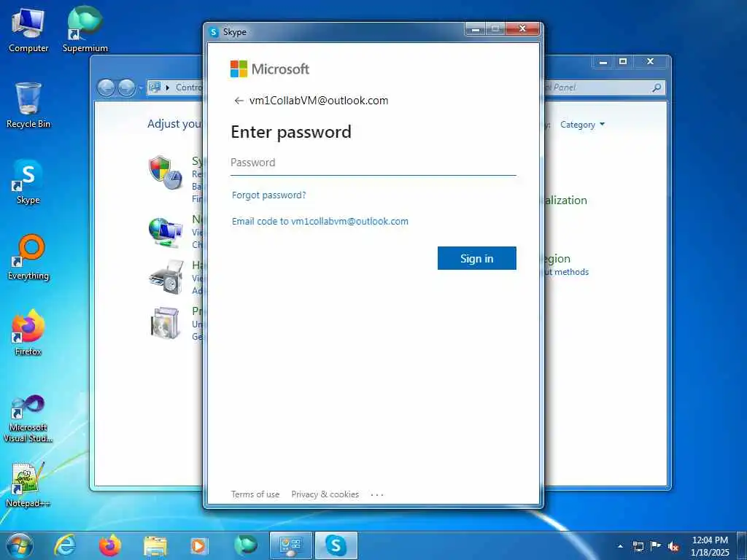Viewport: 747px width, 560px height.
Task: Close the Skype window
Action: tap(522, 29)
